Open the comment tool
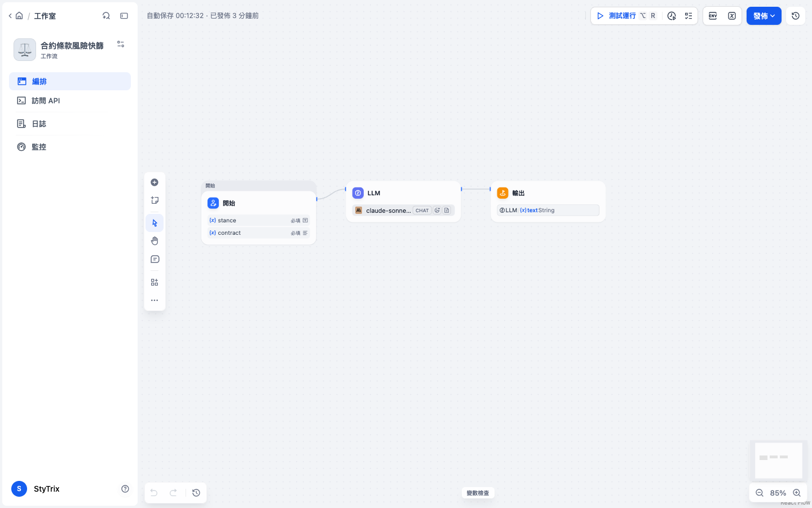The height and width of the screenshot is (508, 812). 155,259
